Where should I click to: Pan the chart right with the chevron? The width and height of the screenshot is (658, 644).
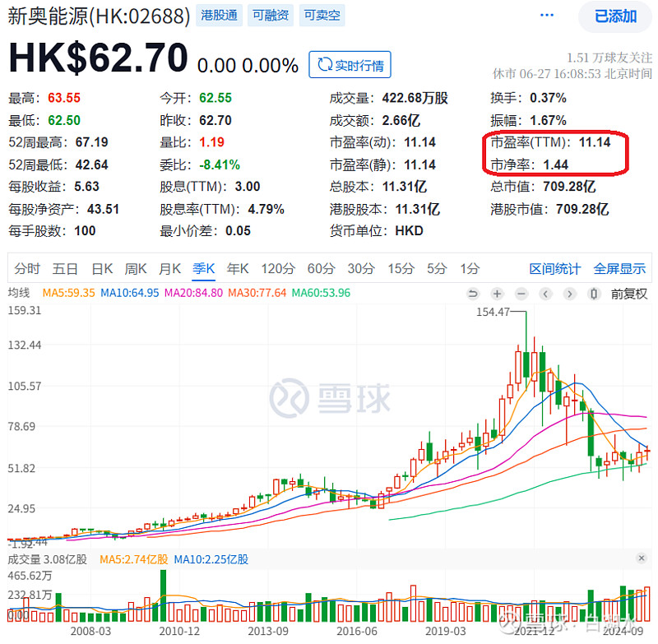[569, 294]
